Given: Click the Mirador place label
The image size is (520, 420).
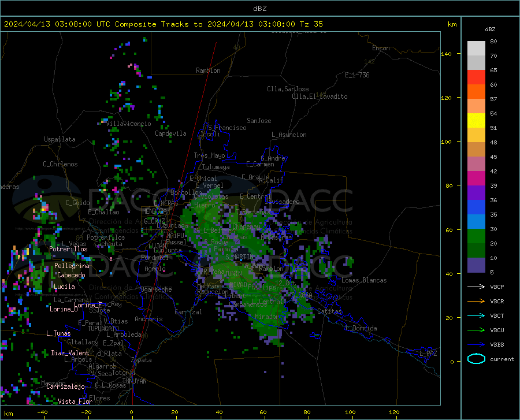Looking at the screenshot, I should coord(268,317).
